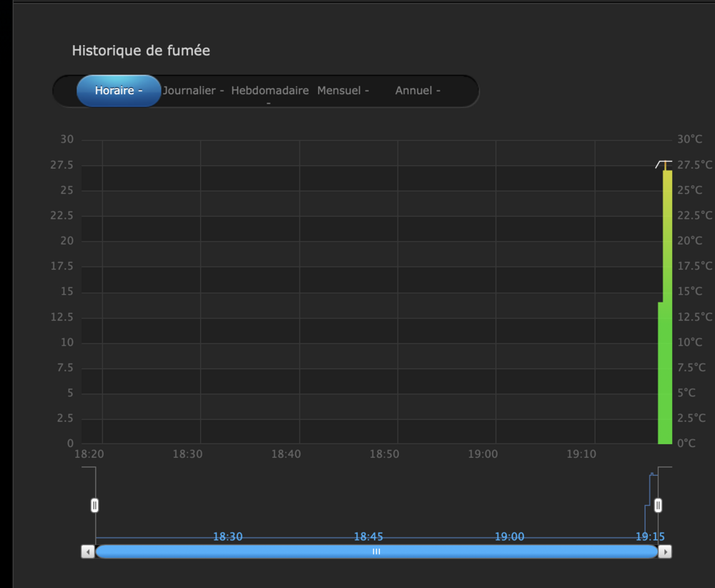715x588 pixels.
Task: Click the Historique de fumée heading
Action: click(x=141, y=51)
